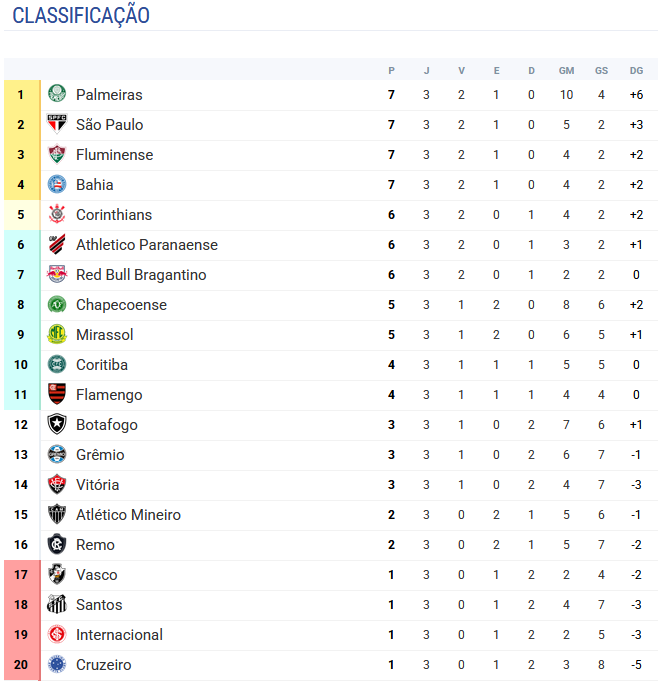Click the Cruzeiro club crest
This screenshot has height=681, width=658.
(57, 664)
